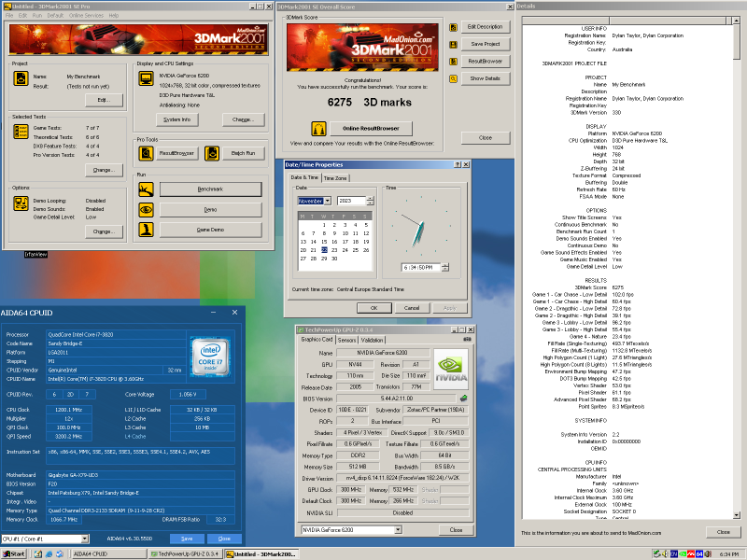The width and height of the screenshot is (747, 560).
Task: Click the vertical scrollbar in Details window
Action: point(737,268)
